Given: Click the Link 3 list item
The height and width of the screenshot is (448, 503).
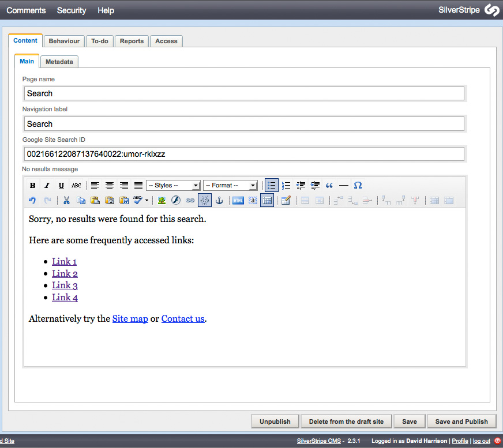Looking at the screenshot, I should point(65,285).
